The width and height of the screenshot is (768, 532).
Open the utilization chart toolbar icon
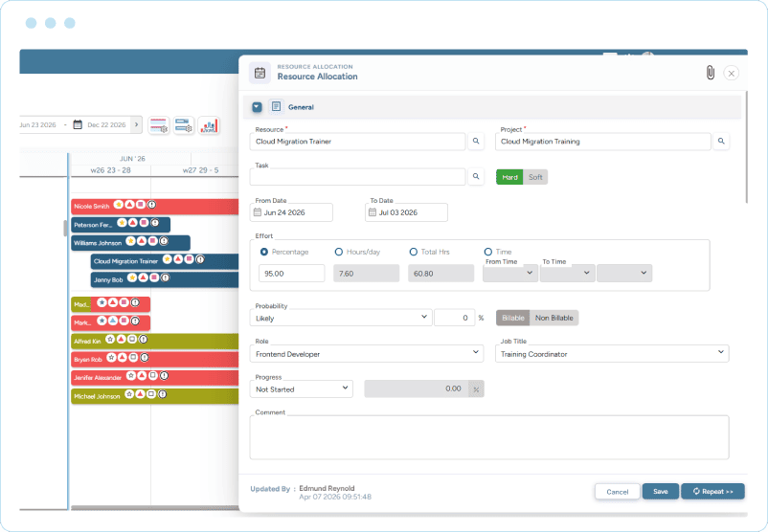[x=209, y=125]
